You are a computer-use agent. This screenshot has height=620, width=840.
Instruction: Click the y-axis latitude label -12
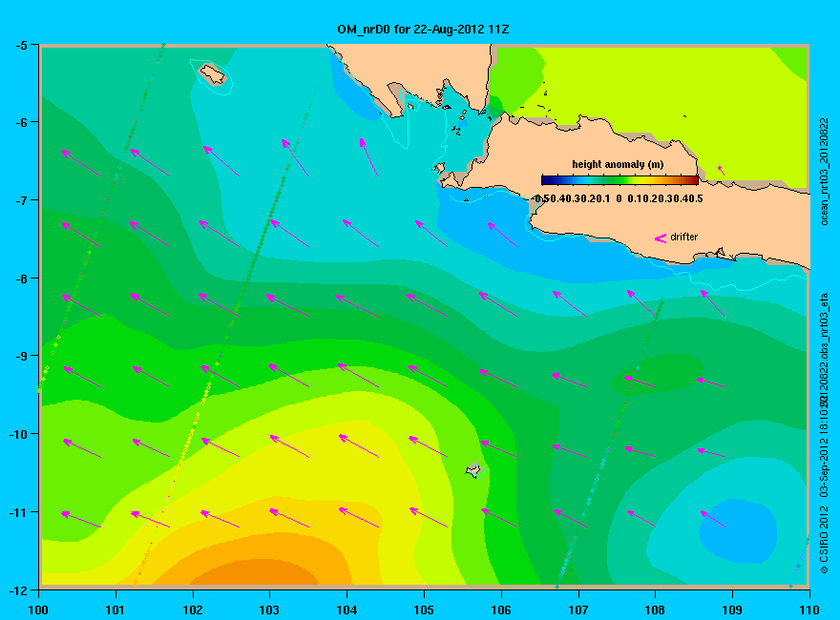click(19, 590)
